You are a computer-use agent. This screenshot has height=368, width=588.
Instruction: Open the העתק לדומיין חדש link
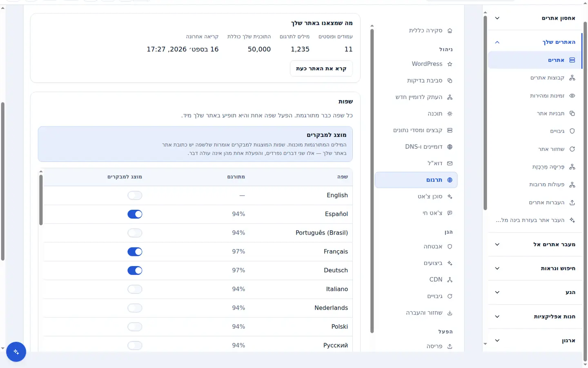pyautogui.click(x=416, y=97)
